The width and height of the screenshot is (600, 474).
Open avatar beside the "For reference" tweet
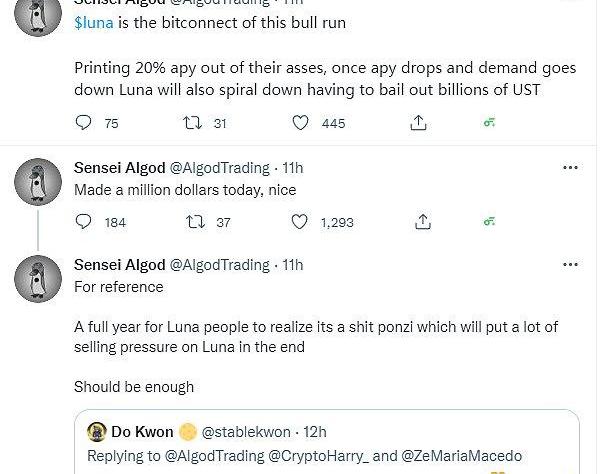(39, 278)
